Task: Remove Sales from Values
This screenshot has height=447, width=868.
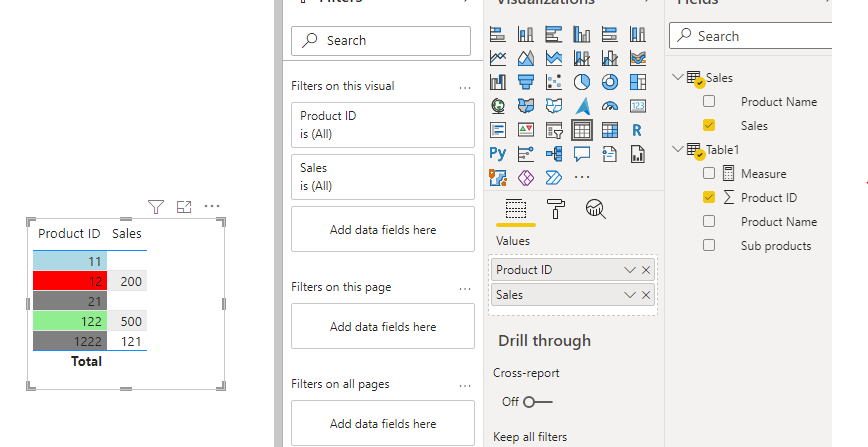Action: click(645, 295)
